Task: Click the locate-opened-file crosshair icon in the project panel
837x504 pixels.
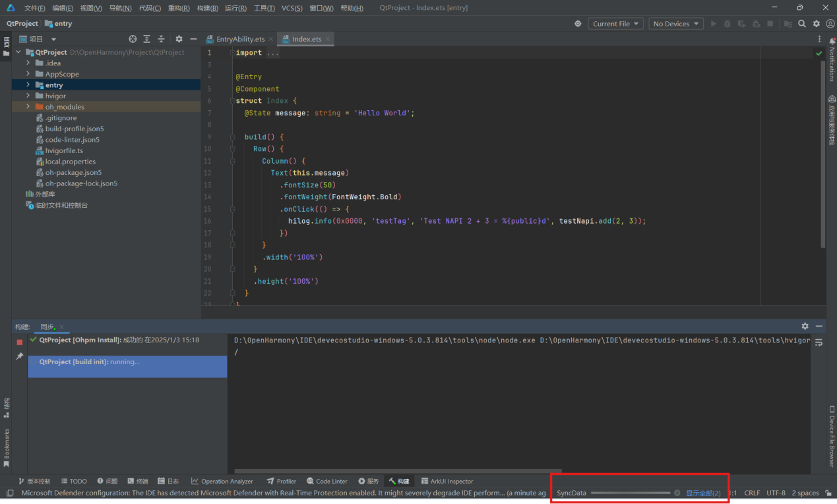Action: [x=133, y=39]
